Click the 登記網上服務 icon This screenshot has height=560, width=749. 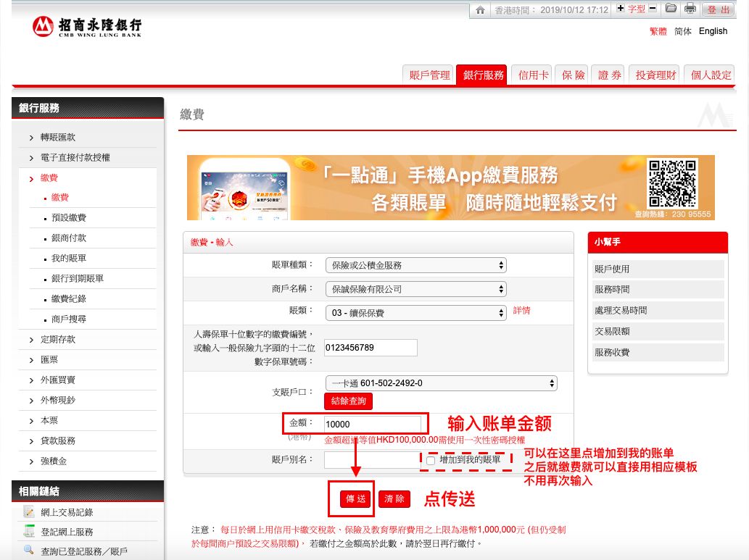pos(29,531)
